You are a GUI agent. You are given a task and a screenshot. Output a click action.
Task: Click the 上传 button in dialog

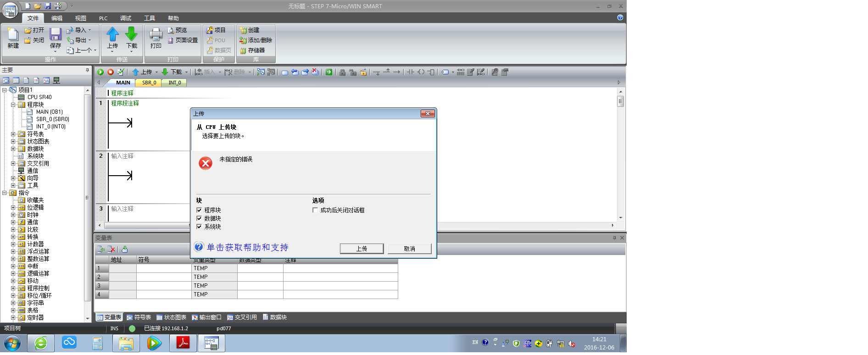pos(362,249)
